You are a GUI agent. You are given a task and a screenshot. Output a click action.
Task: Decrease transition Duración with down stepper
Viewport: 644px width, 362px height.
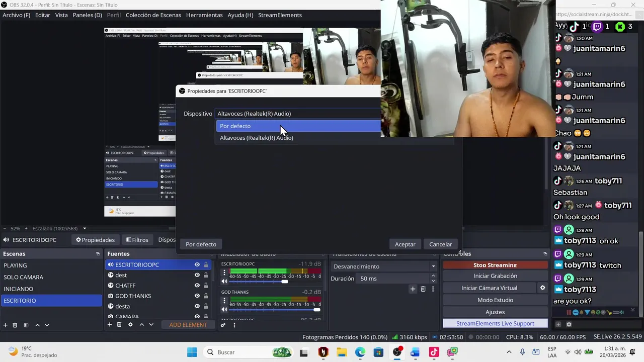433,281
